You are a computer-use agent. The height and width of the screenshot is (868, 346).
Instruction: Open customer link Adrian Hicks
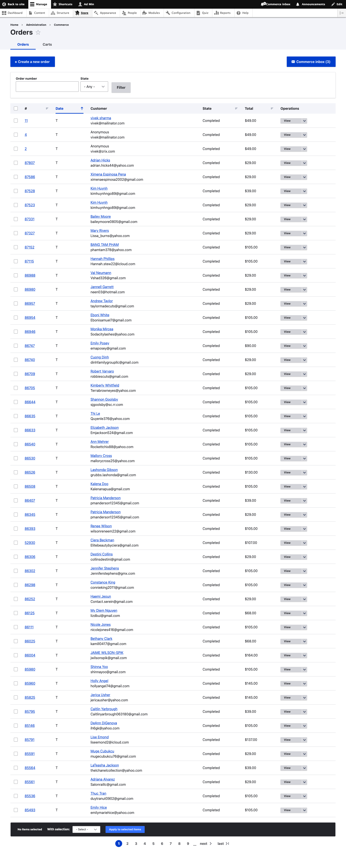pyautogui.click(x=100, y=160)
